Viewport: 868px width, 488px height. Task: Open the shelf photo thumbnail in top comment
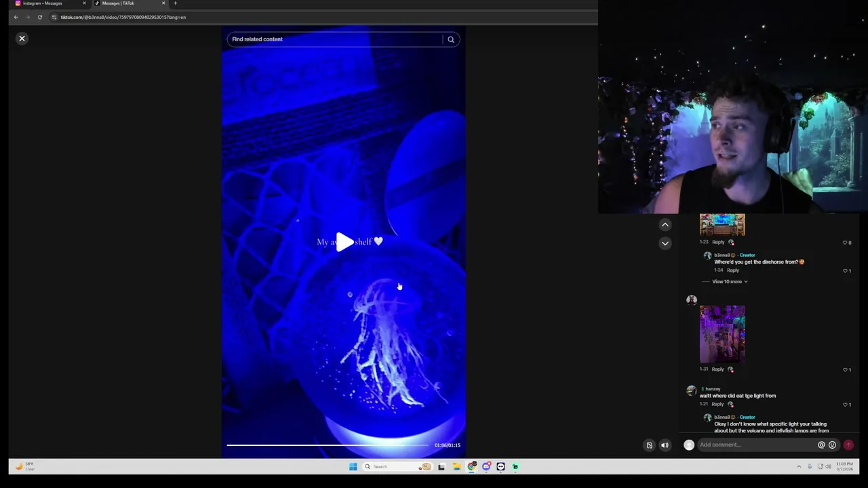coord(722,224)
